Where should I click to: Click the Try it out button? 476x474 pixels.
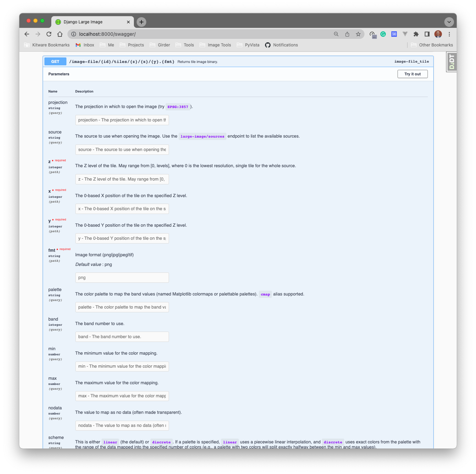pos(412,74)
